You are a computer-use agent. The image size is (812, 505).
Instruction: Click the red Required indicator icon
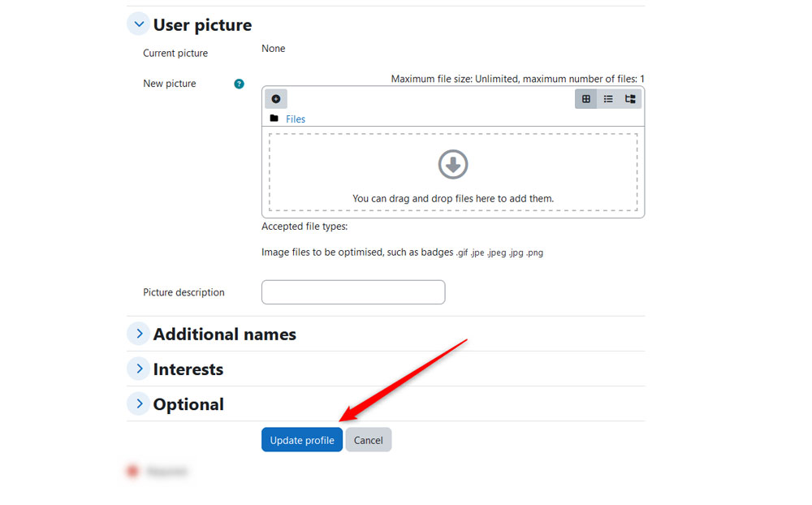coord(132,471)
